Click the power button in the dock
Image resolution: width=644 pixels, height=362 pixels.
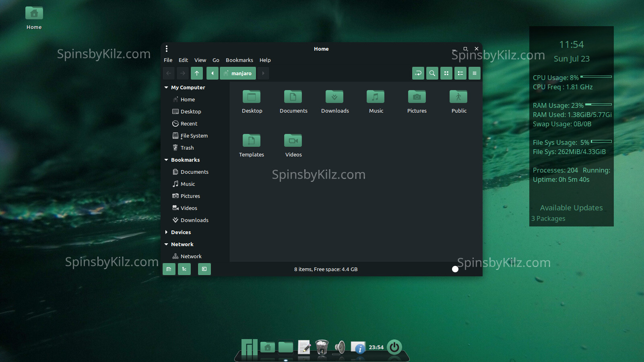tap(394, 347)
